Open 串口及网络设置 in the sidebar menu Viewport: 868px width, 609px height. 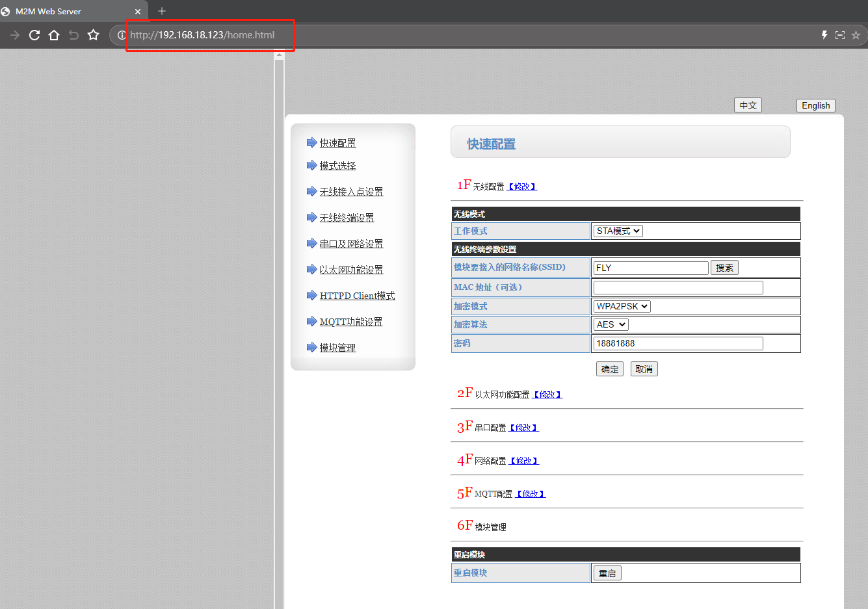351,244
